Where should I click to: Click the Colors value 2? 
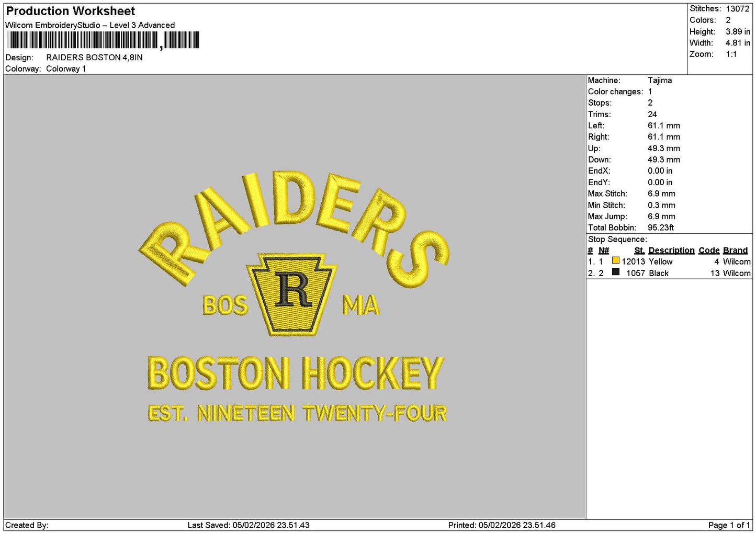pos(728,20)
